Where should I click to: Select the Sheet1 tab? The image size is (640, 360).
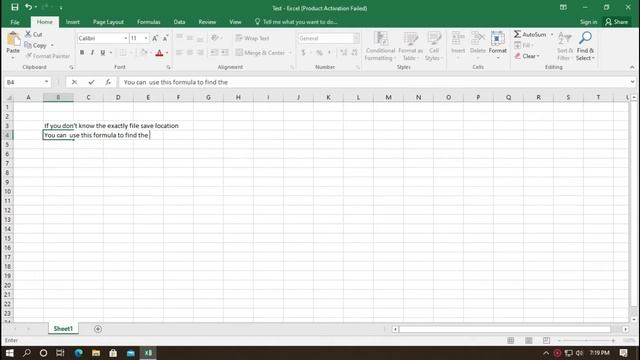(63, 329)
